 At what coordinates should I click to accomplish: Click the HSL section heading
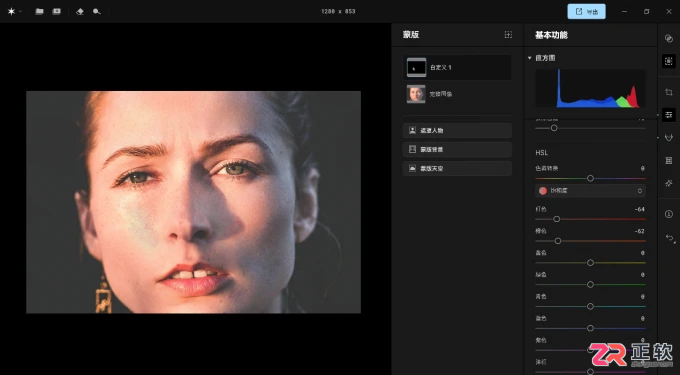[x=542, y=153]
